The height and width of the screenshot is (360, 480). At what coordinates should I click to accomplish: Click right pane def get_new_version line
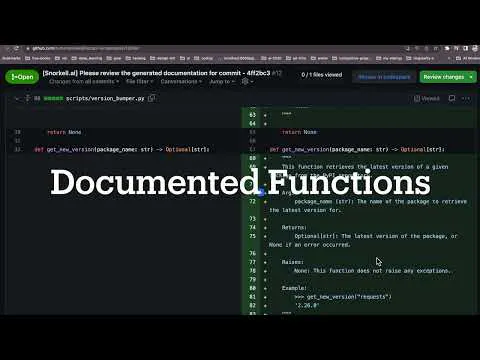click(x=357, y=150)
